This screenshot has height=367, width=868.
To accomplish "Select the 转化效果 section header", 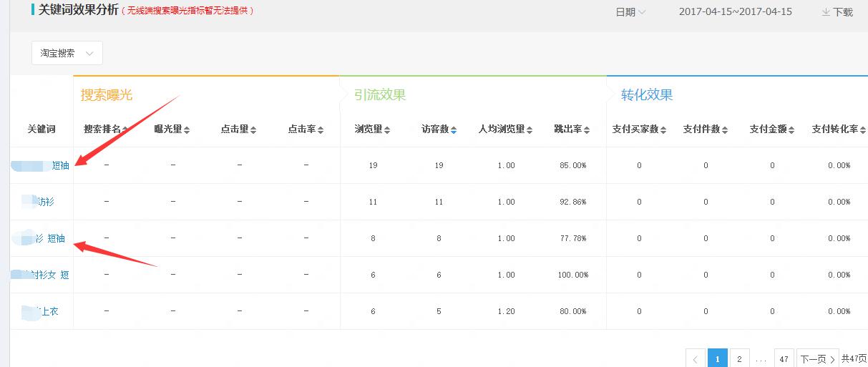I will pos(647,95).
